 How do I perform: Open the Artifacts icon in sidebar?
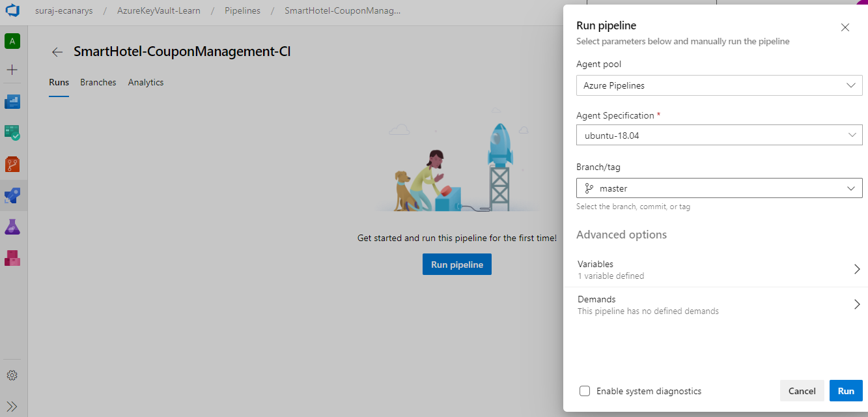pos(12,257)
